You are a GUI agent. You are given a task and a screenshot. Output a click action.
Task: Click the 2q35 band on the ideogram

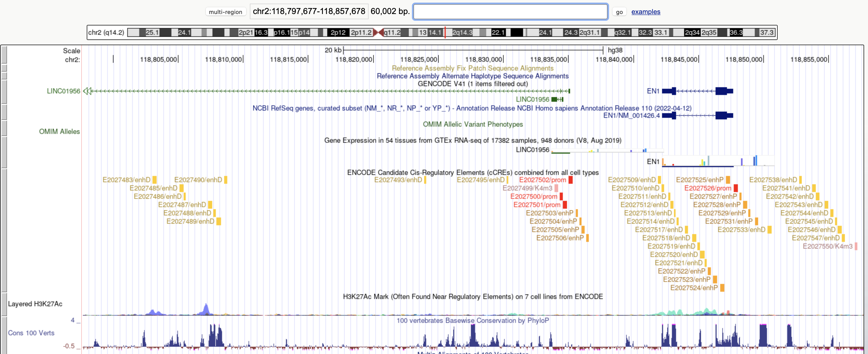click(709, 32)
